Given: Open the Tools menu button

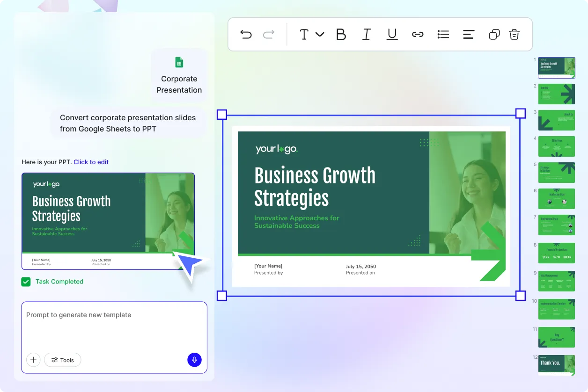Looking at the screenshot, I should [x=63, y=360].
